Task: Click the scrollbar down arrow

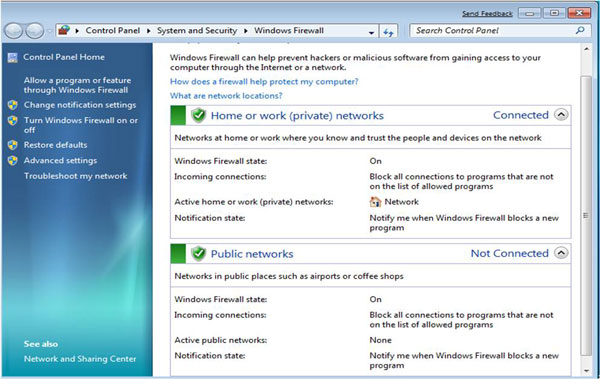Action: 586,371
